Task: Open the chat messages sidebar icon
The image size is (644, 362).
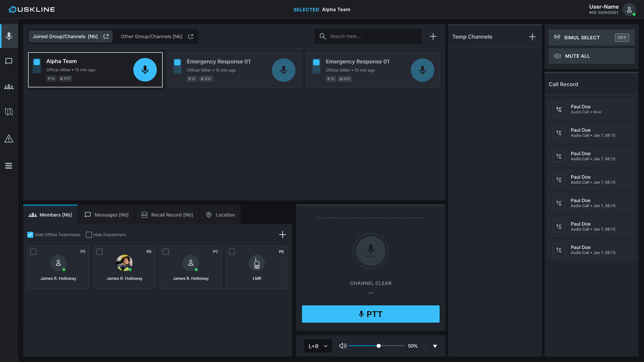Action: [x=9, y=61]
